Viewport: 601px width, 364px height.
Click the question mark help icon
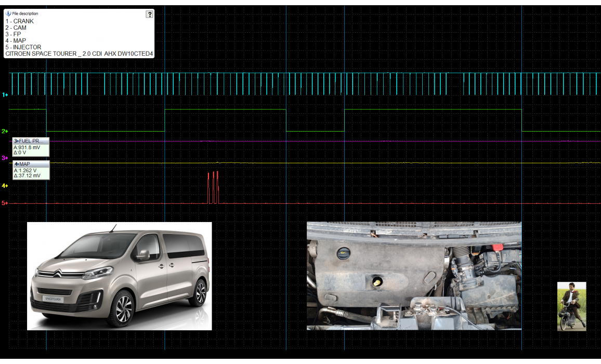coord(150,14)
